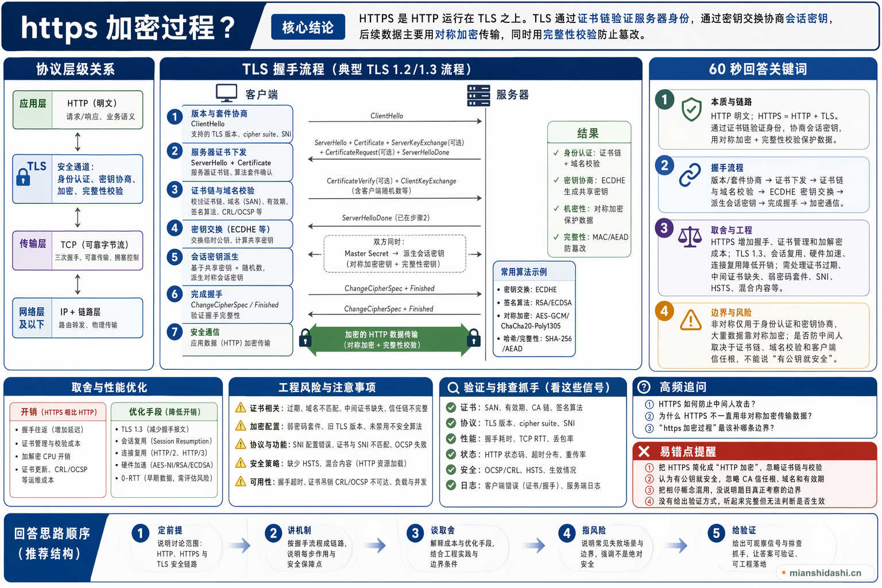Click the 谈取舍 step heading

443,531
